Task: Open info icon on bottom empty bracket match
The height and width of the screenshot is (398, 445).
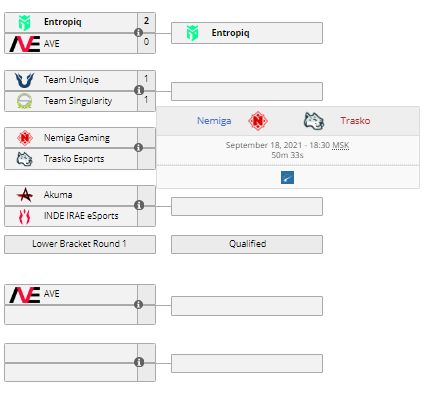Action: pyautogui.click(x=139, y=362)
